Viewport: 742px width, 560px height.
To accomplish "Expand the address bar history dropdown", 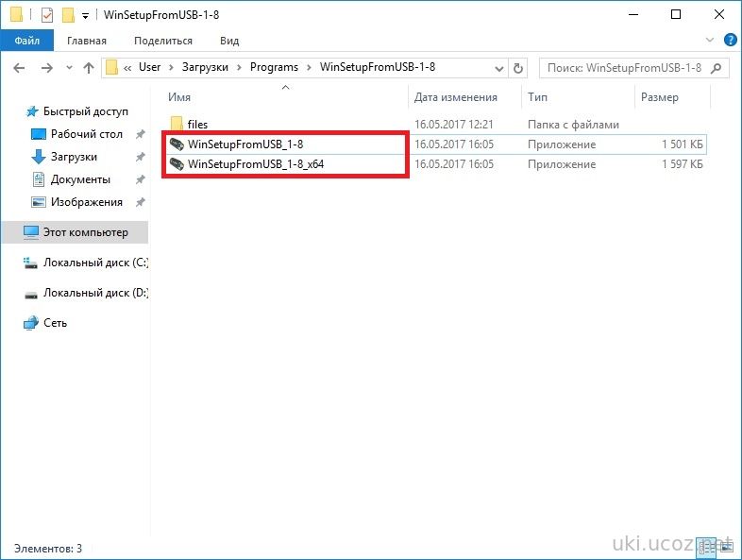I will (x=498, y=69).
